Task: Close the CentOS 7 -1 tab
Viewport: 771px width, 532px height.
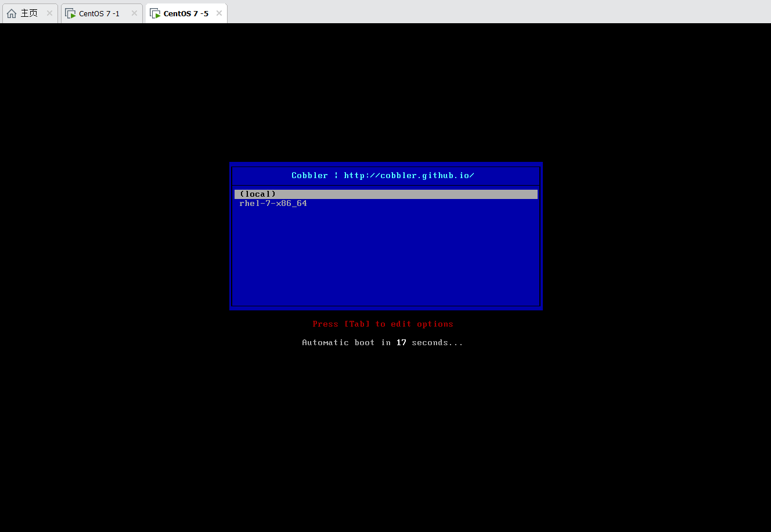Action: pos(134,13)
